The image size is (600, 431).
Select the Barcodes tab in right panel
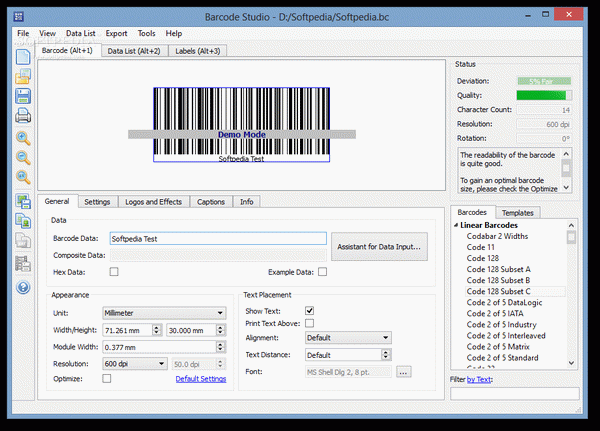point(472,212)
